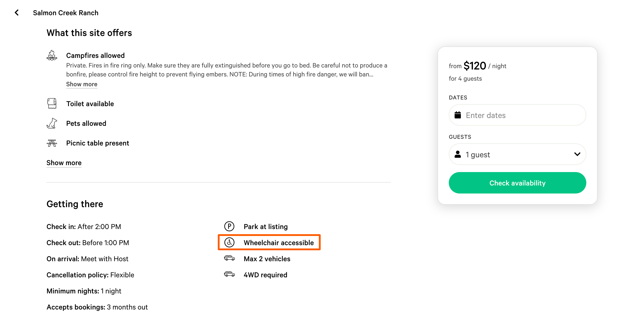This screenshot has width=644, height=324.
Task: Click the dog icon beside Pets allowed
Action: click(52, 123)
